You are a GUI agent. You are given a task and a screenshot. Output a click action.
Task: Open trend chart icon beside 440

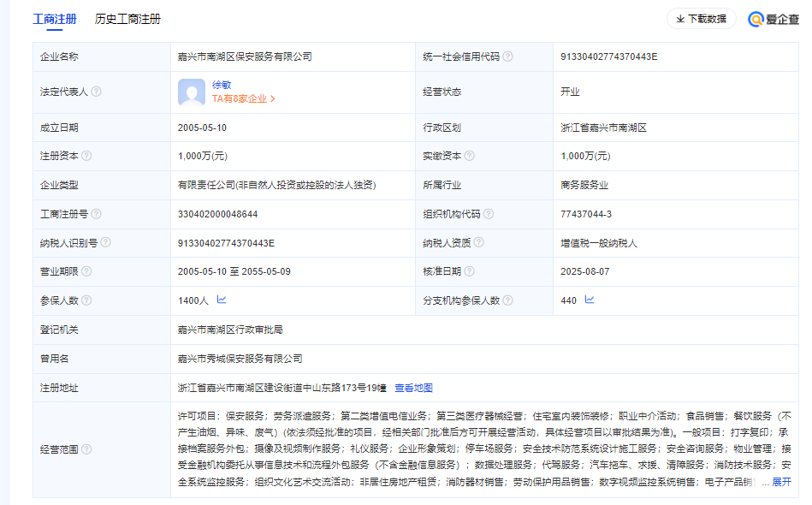coord(589,300)
